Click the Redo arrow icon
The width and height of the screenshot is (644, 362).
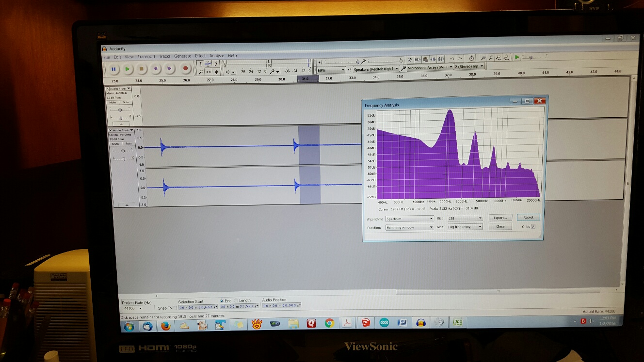(460, 59)
